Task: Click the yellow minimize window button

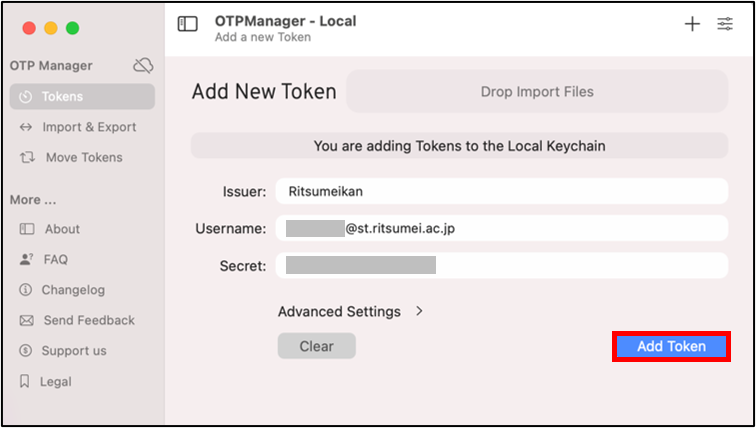Action: (x=51, y=28)
